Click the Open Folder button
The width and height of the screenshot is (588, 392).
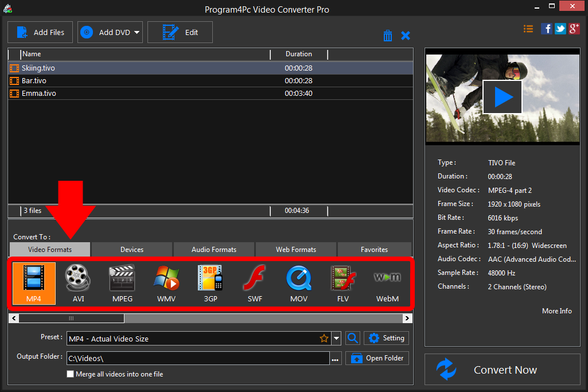tap(377, 358)
